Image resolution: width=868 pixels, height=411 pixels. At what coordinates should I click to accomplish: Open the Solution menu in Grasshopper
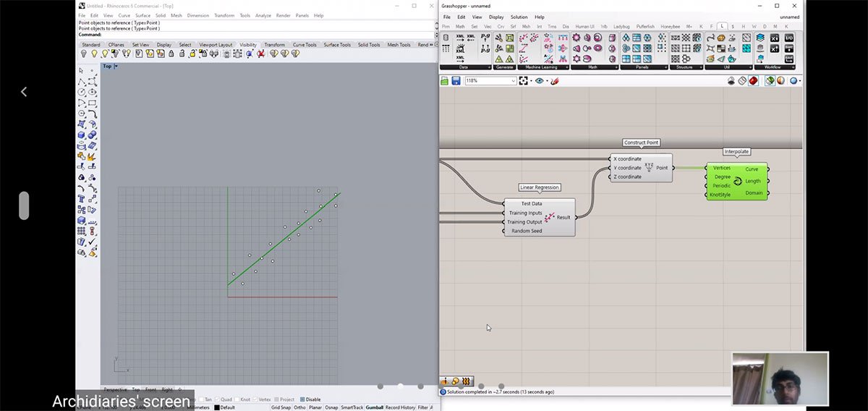pyautogui.click(x=519, y=17)
